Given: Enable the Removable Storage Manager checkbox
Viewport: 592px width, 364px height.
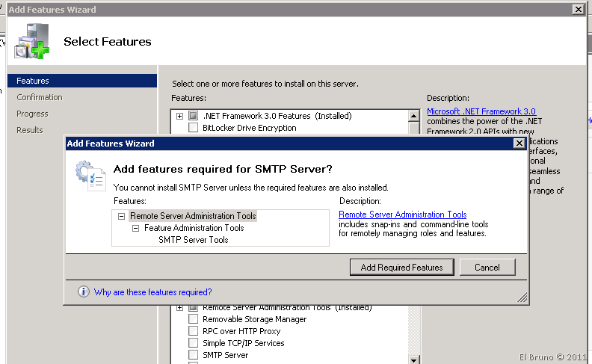Looking at the screenshot, I should coord(193,319).
